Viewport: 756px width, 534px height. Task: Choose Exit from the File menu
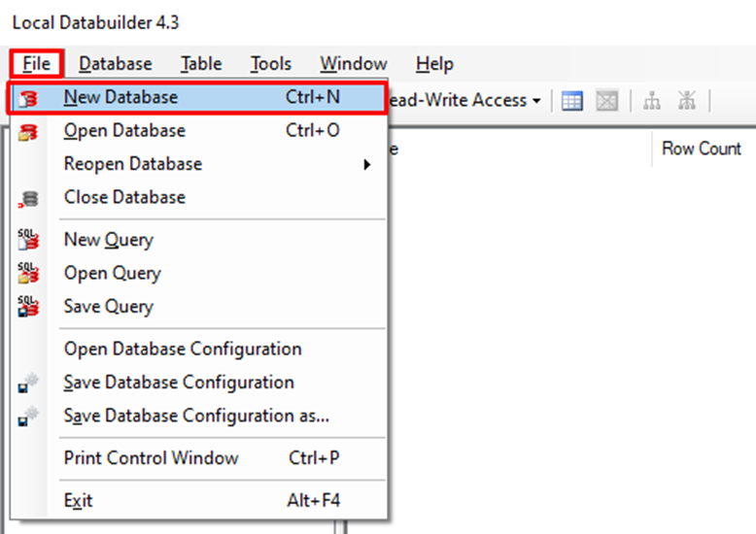[x=78, y=501]
